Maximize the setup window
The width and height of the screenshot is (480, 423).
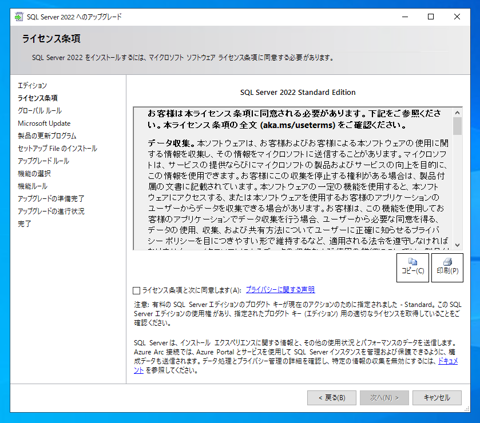[431, 17]
